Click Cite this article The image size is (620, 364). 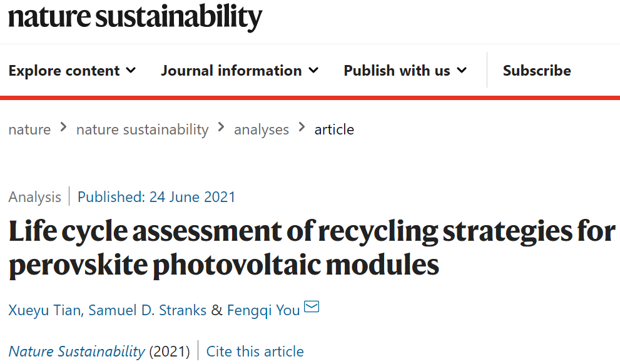[255, 351]
